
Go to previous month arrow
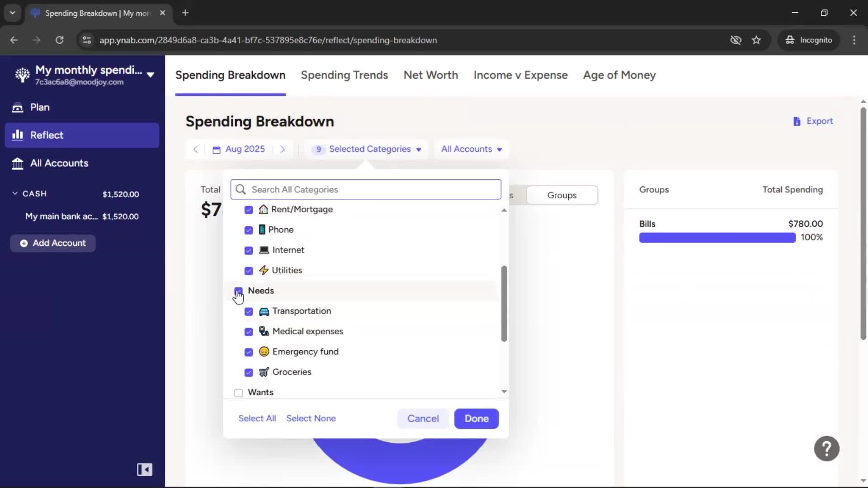point(195,149)
